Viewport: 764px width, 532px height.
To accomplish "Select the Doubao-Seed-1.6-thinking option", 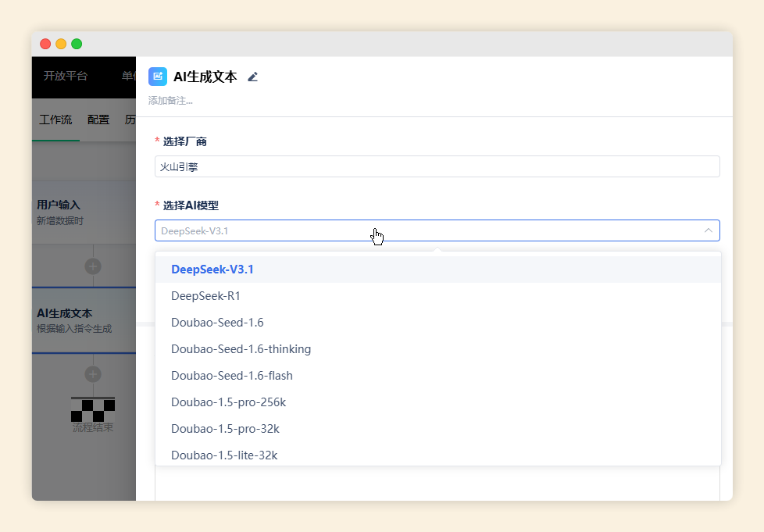I will pyautogui.click(x=241, y=349).
